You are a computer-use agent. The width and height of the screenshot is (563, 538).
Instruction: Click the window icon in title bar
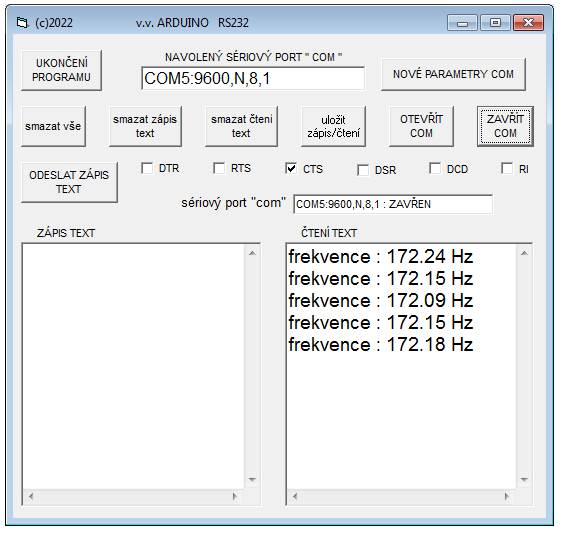click(x=22, y=23)
